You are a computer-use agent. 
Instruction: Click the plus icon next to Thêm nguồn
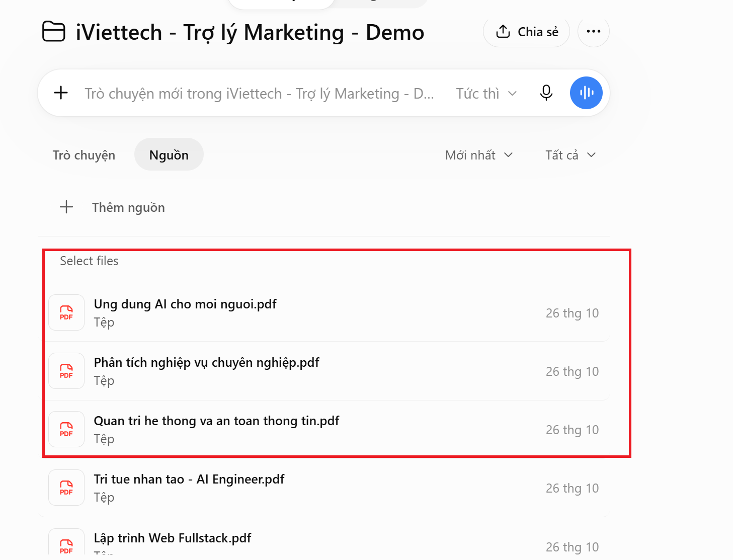(66, 207)
